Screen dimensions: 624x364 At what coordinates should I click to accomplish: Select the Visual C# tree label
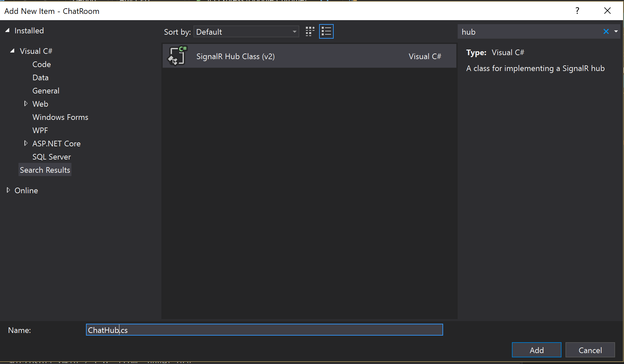click(x=36, y=51)
